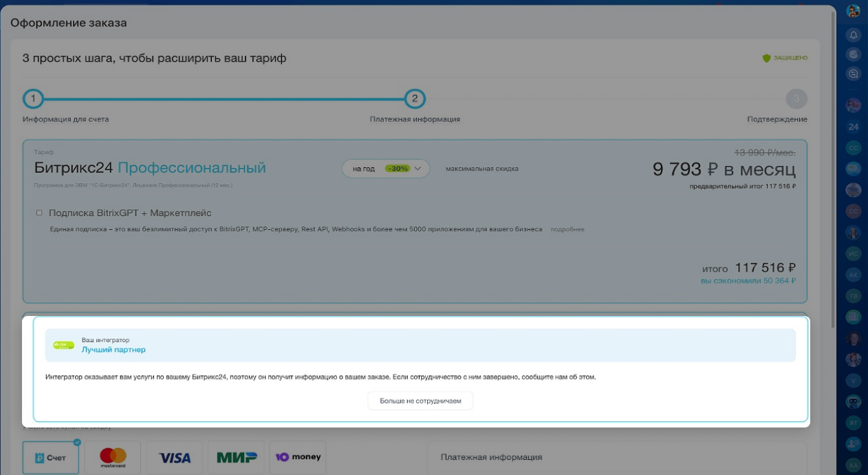
Task: Select the МИР card payment option
Action: (x=237, y=457)
